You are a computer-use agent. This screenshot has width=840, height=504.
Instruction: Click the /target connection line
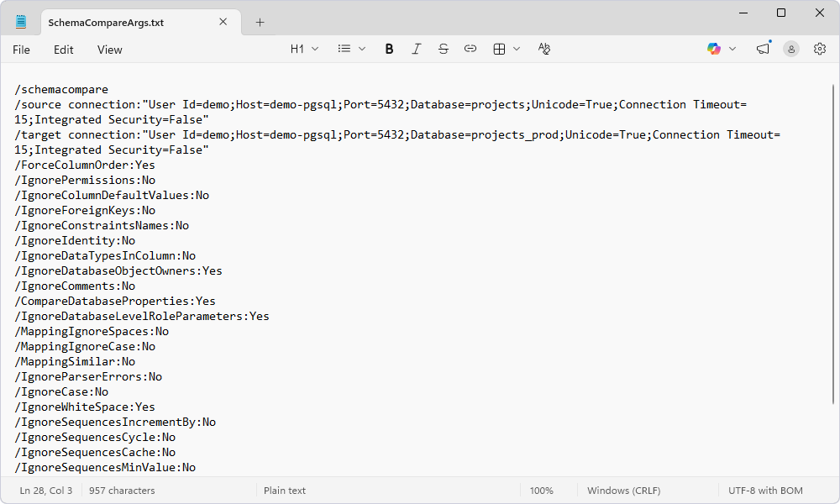(397, 142)
